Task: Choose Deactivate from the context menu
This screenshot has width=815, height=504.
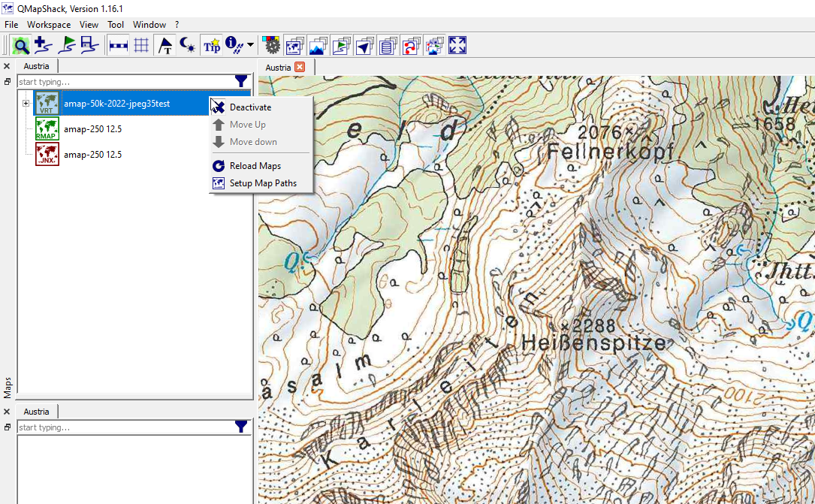Action: point(250,107)
